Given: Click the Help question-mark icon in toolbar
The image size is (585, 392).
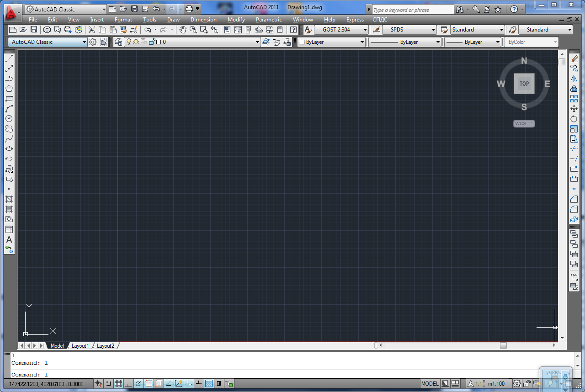Looking at the screenshot, I should [293, 30].
